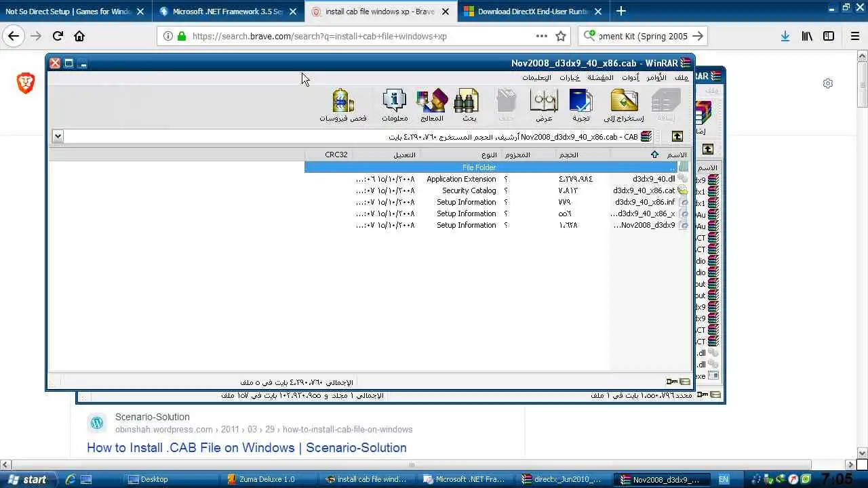Click the browser scroll down arrow
Image resolution: width=868 pixels, height=488 pixels.
coord(862,453)
